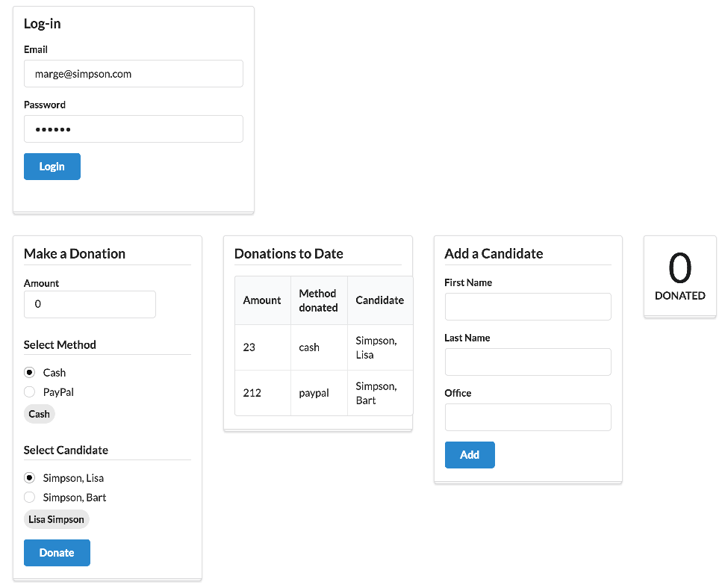Click the gray Cash label tag
The height and width of the screenshot is (585, 728).
[40, 414]
